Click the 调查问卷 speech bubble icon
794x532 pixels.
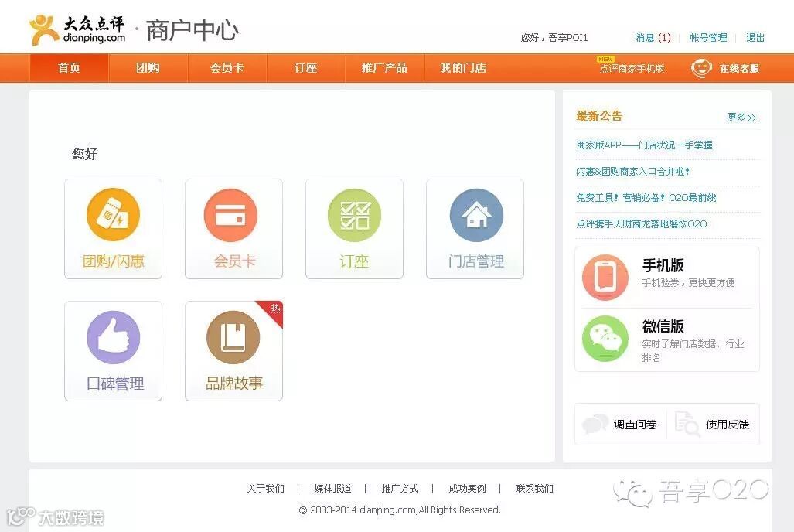(595, 424)
